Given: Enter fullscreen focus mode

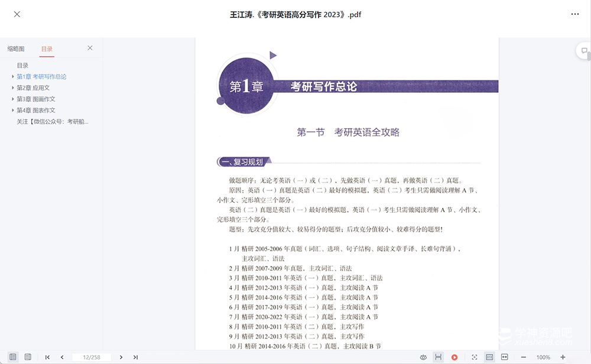Looking at the screenshot, I should (x=474, y=357).
